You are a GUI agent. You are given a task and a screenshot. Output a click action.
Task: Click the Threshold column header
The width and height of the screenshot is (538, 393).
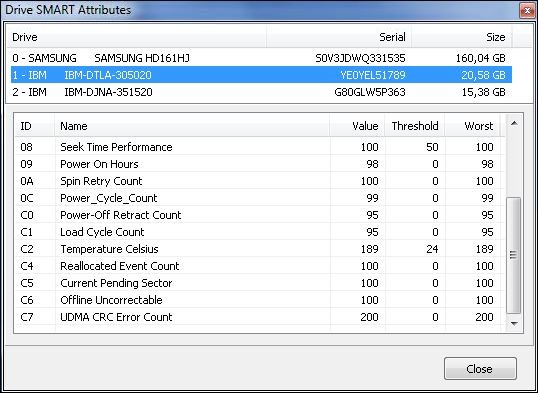click(x=415, y=126)
